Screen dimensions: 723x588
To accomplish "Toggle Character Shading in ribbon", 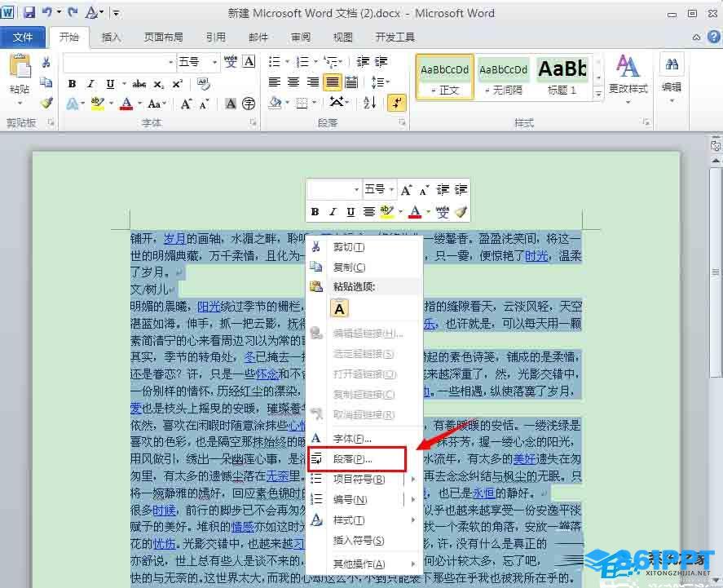I will (x=231, y=104).
